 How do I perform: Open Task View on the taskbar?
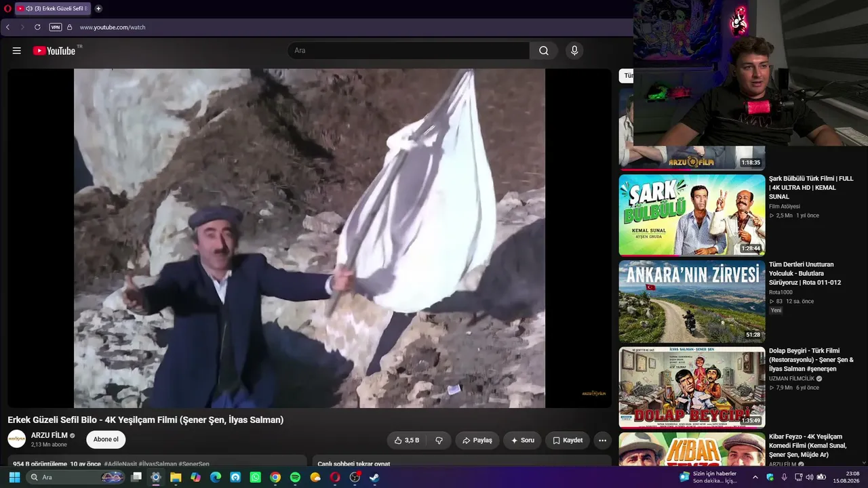[136, 477]
